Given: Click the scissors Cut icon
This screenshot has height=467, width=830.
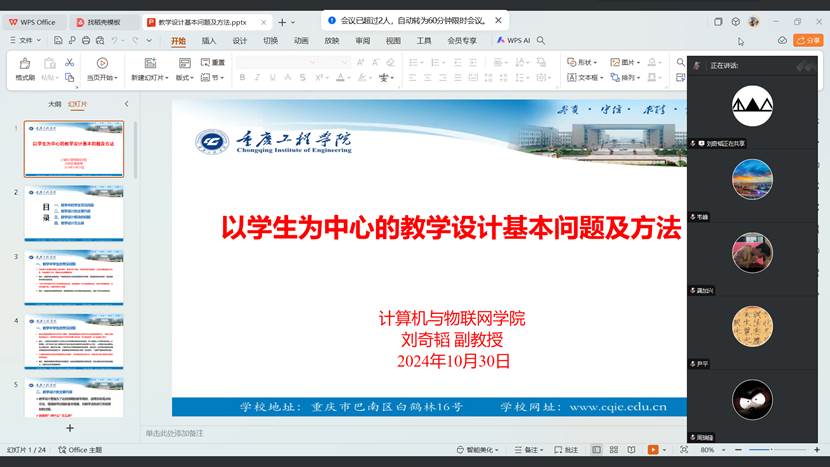Looking at the screenshot, I should [69, 62].
